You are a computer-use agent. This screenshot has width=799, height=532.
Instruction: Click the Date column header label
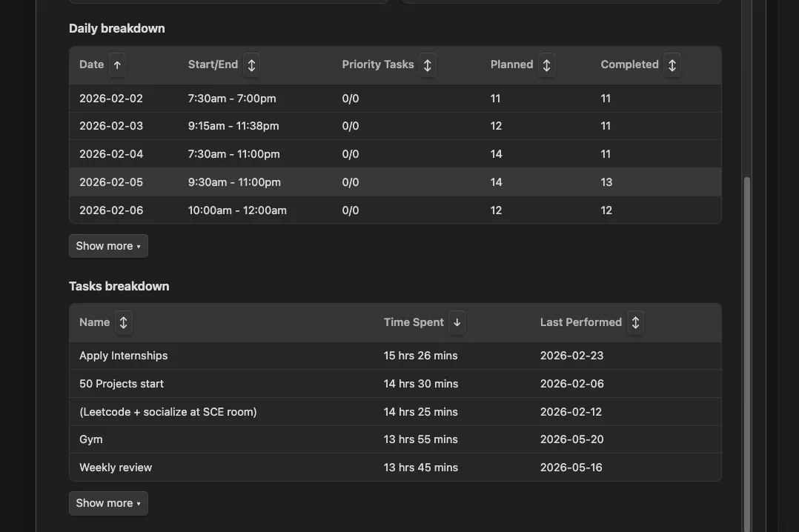92,64
